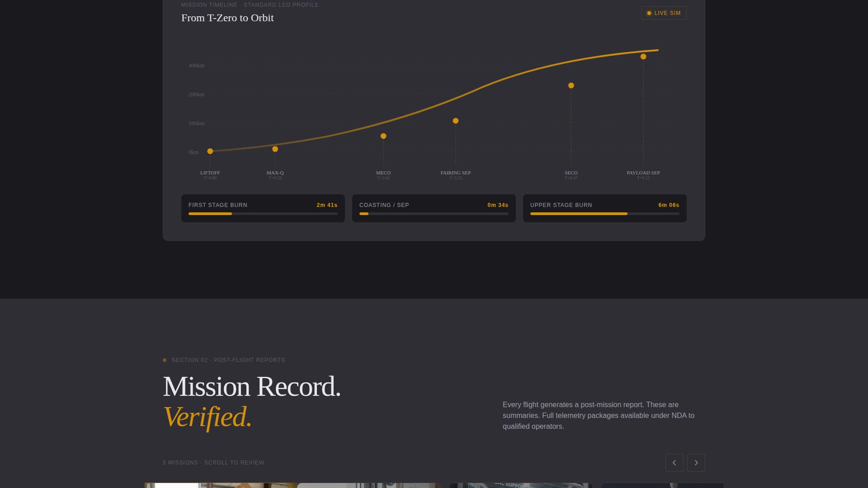This screenshot has height=488, width=868.
Task: Click the First Stage Burn progress bar
Action: coord(263,214)
